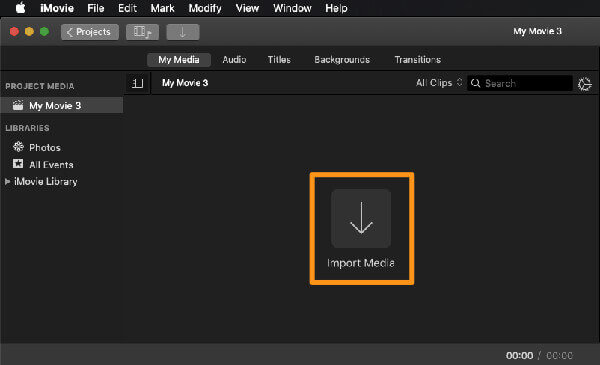Minimize window with the yellow button

pos(29,32)
